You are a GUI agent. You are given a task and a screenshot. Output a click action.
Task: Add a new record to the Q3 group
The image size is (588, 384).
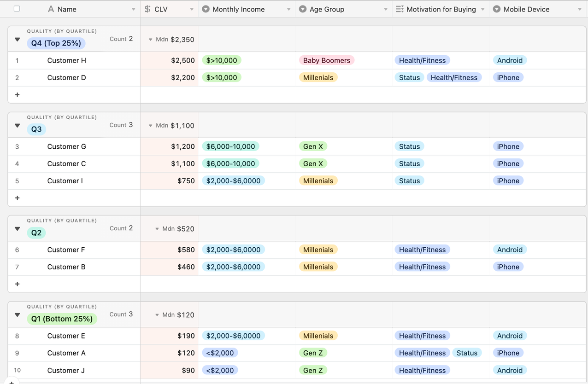click(x=18, y=198)
